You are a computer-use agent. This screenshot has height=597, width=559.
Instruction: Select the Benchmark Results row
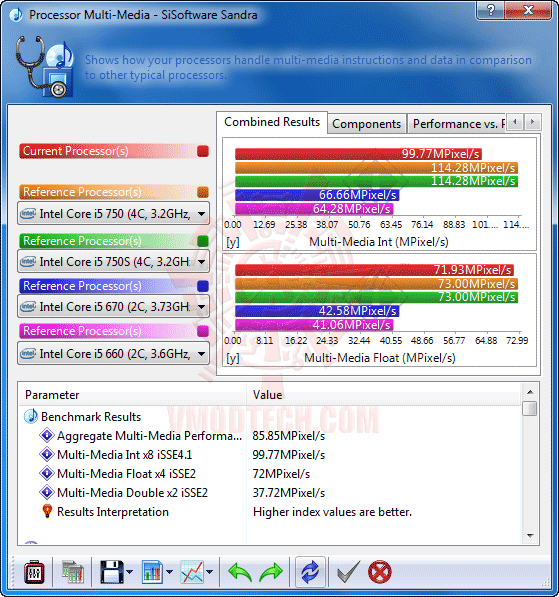tap(270, 417)
